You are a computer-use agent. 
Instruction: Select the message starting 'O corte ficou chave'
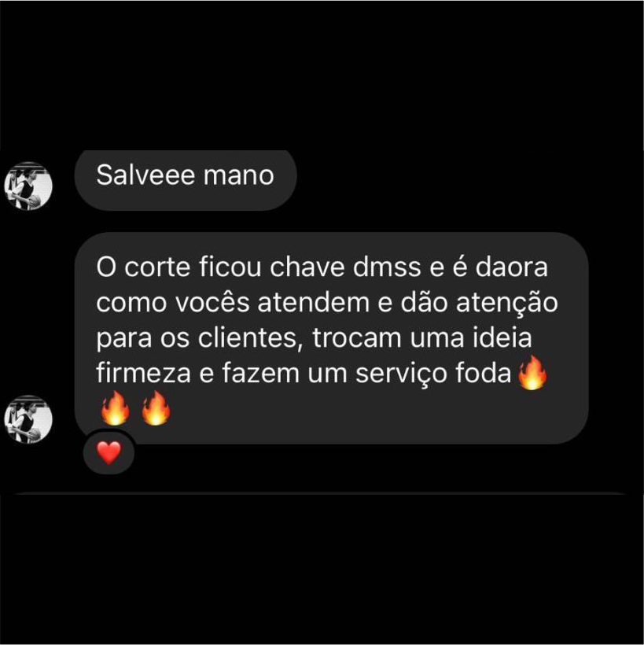point(332,338)
